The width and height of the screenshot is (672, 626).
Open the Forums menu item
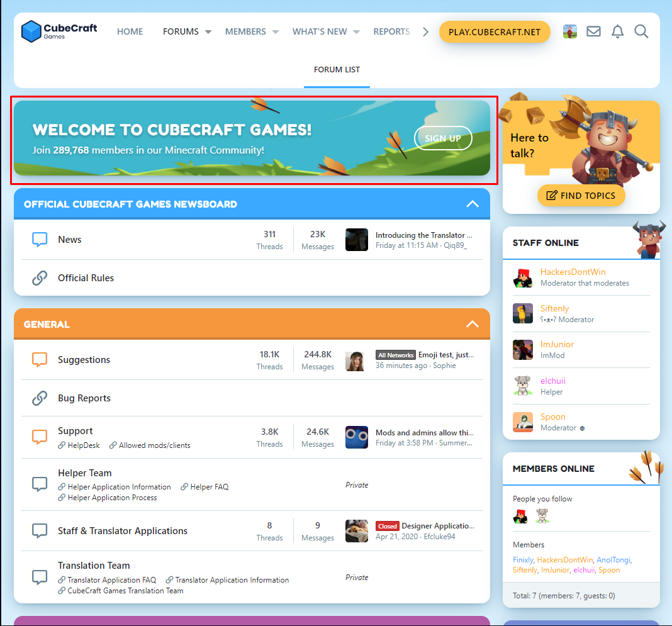point(181,31)
